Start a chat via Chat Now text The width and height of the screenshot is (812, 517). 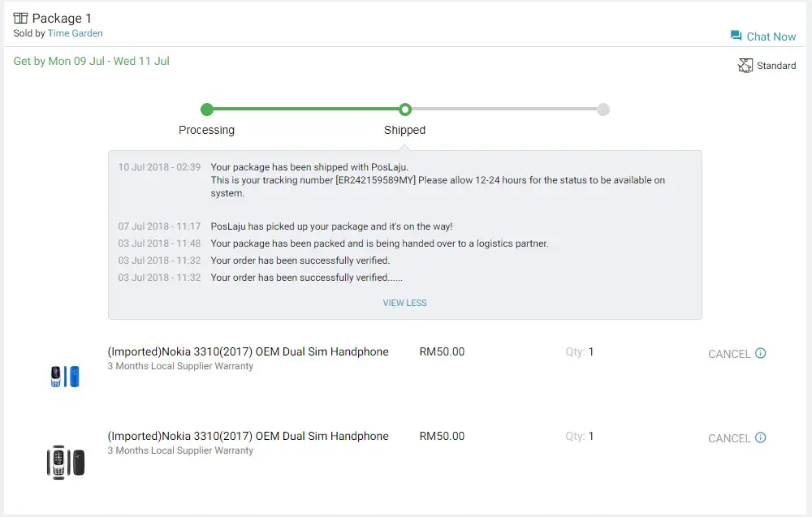pos(771,37)
